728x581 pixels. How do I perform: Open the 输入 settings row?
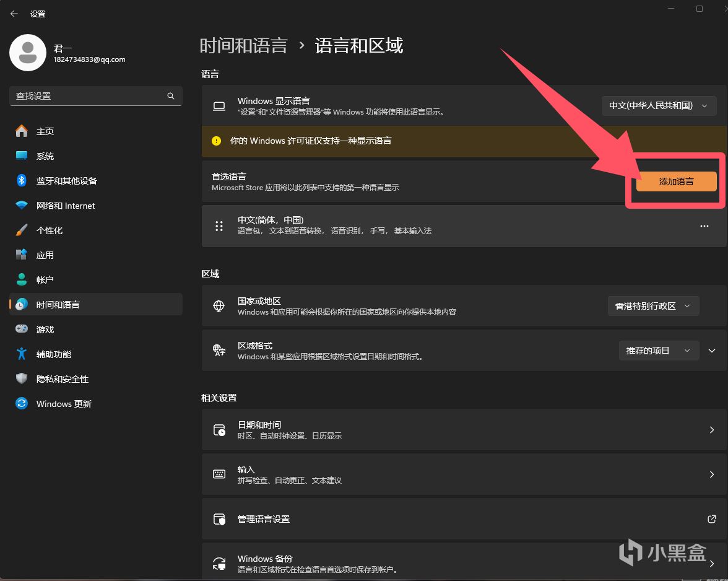464,474
